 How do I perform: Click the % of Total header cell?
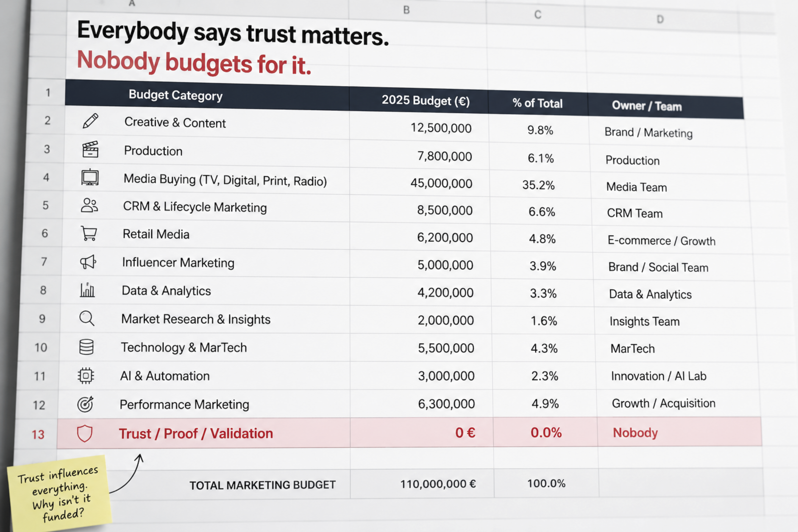[x=538, y=103]
